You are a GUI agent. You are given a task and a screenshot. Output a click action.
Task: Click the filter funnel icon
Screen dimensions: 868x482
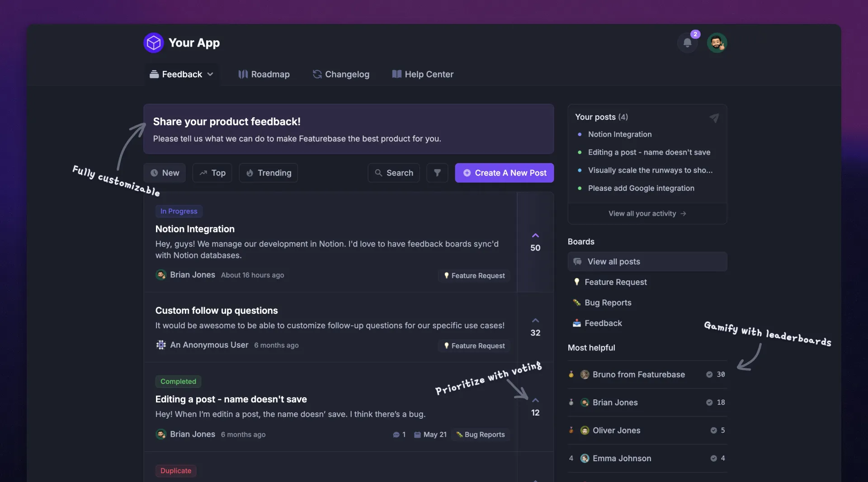(x=437, y=173)
